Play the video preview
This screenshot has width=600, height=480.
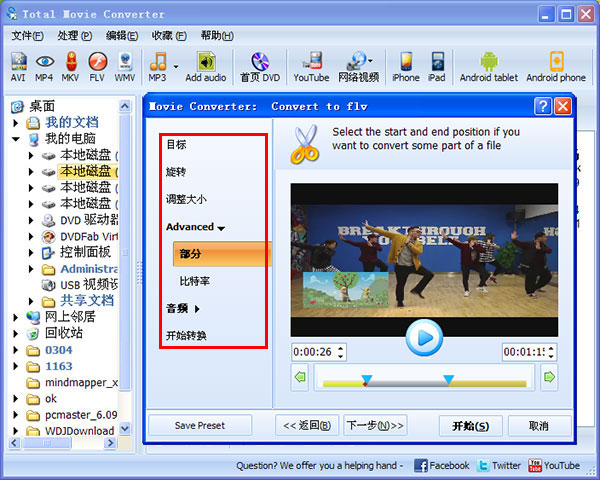point(424,338)
